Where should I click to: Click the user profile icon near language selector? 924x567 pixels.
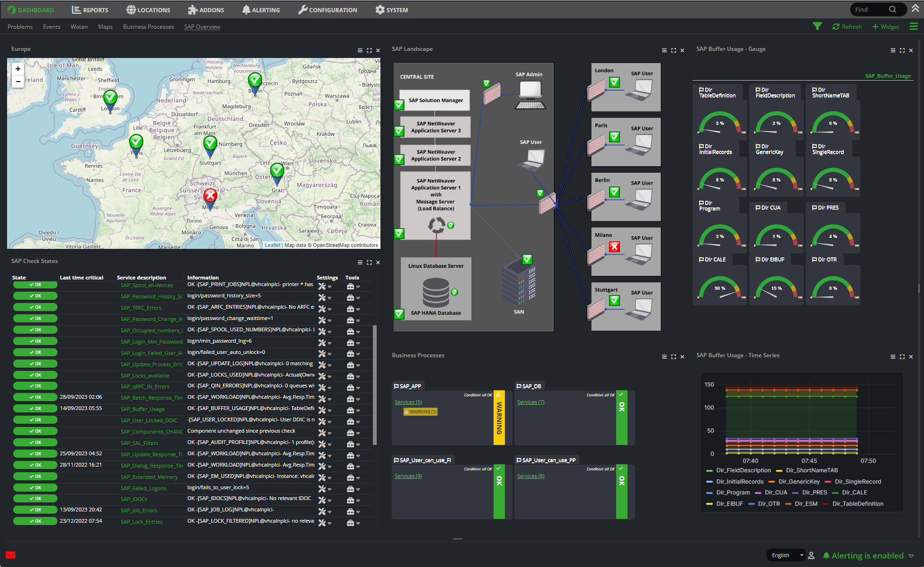coord(811,555)
